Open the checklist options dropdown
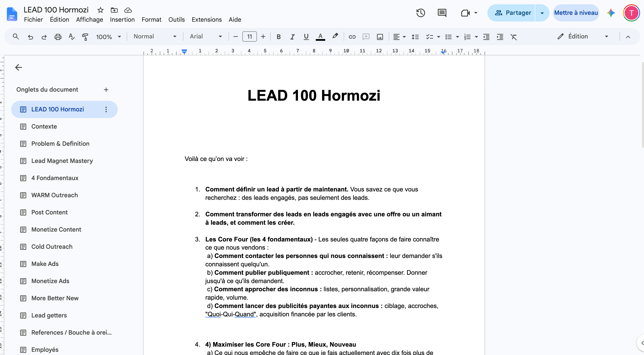Screen dimensions: 644x355 pyautogui.click(x=438, y=37)
